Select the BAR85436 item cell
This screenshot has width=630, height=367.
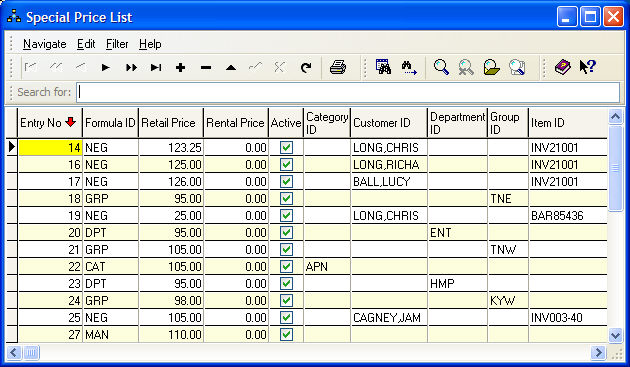click(568, 215)
